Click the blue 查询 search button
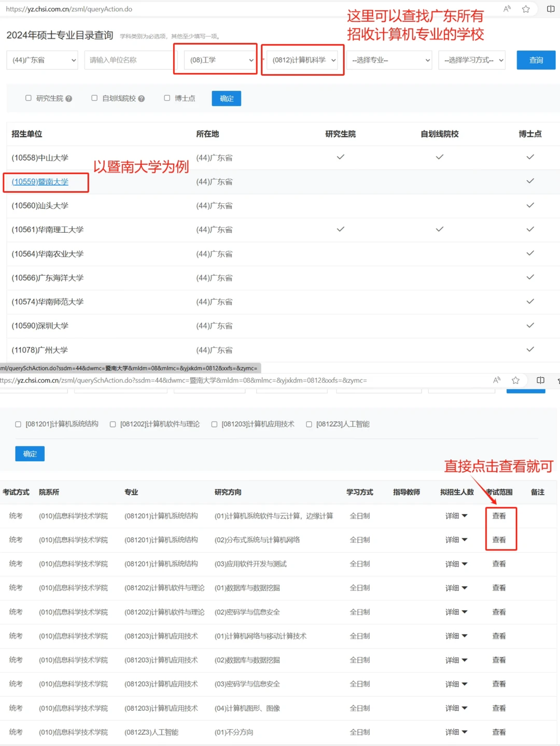Viewport: 560px width, 746px height. tap(536, 60)
